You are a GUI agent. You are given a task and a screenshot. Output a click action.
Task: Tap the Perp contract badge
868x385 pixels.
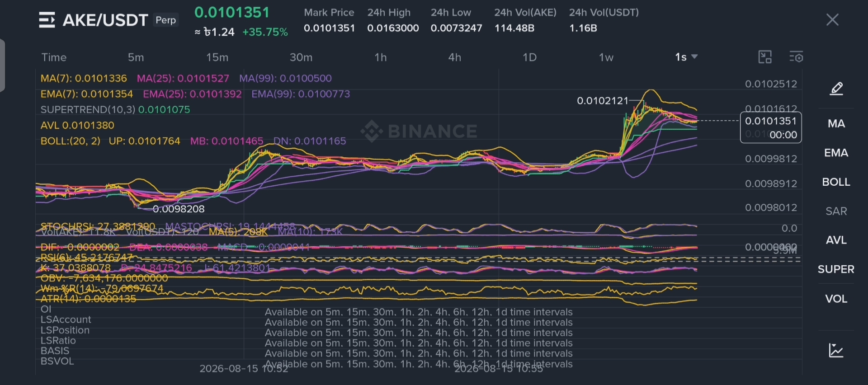coord(166,20)
